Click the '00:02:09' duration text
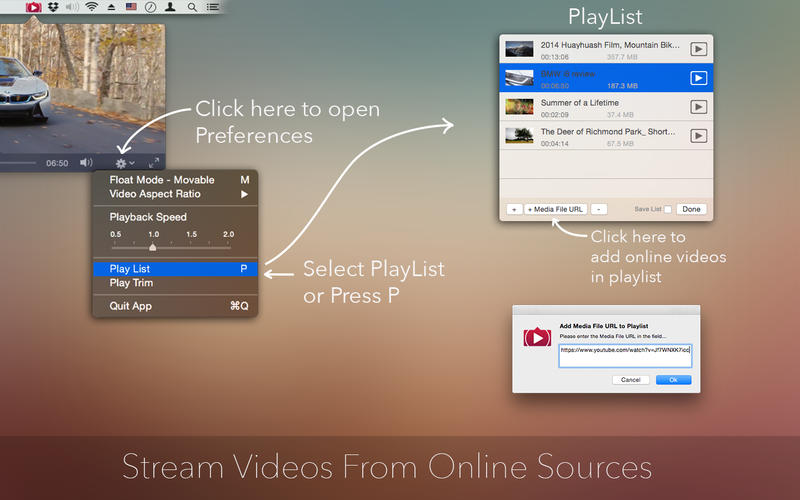Screen dimensions: 800x500 point(555,115)
